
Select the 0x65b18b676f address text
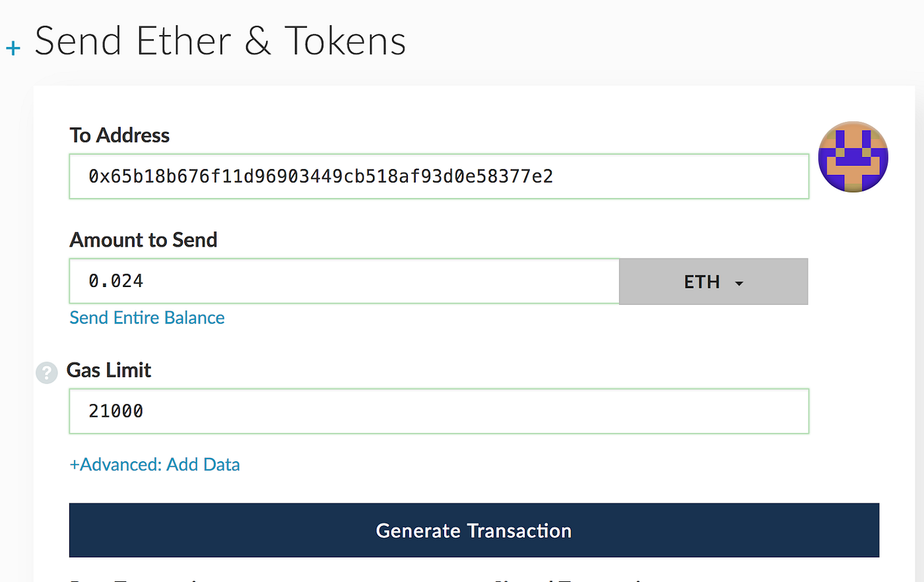(321, 176)
